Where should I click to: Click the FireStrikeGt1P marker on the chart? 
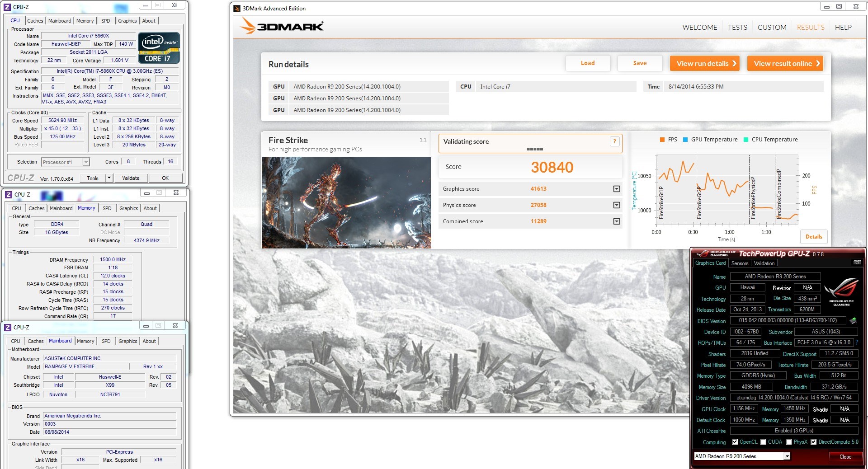(661, 202)
